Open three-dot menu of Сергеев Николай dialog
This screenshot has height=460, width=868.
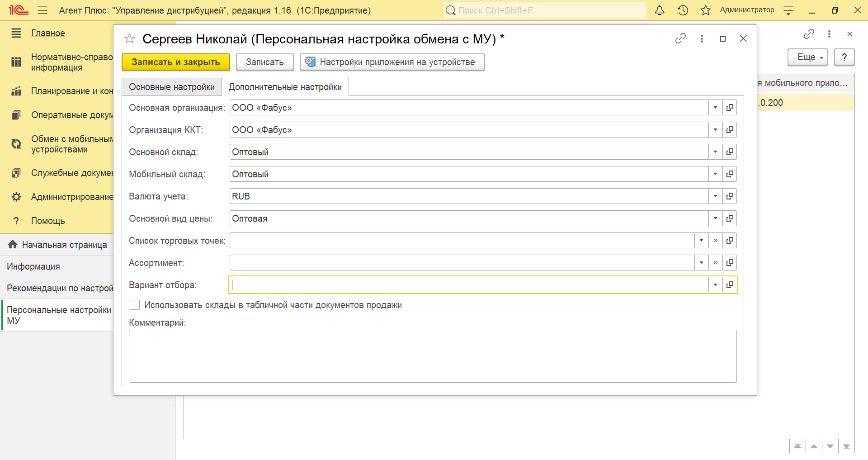click(702, 39)
